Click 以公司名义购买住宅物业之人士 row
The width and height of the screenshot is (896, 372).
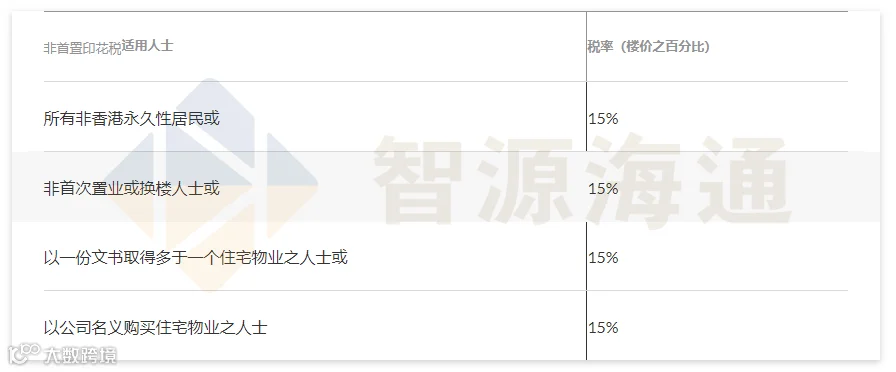155,327
